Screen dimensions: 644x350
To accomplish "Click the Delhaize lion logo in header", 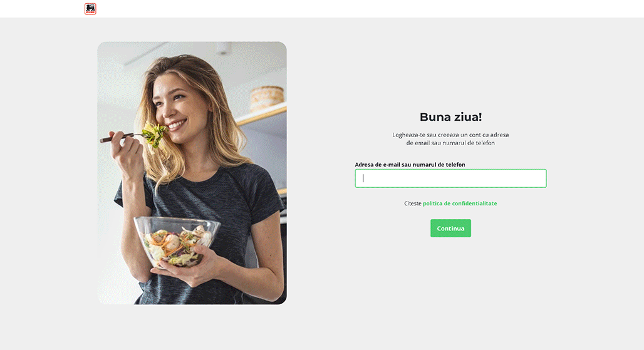I will [x=90, y=9].
